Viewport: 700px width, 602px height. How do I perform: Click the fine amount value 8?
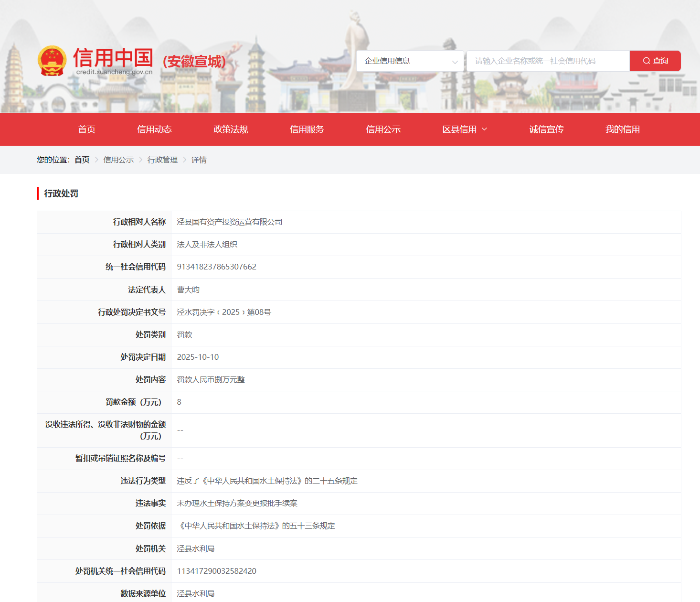point(179,402)
